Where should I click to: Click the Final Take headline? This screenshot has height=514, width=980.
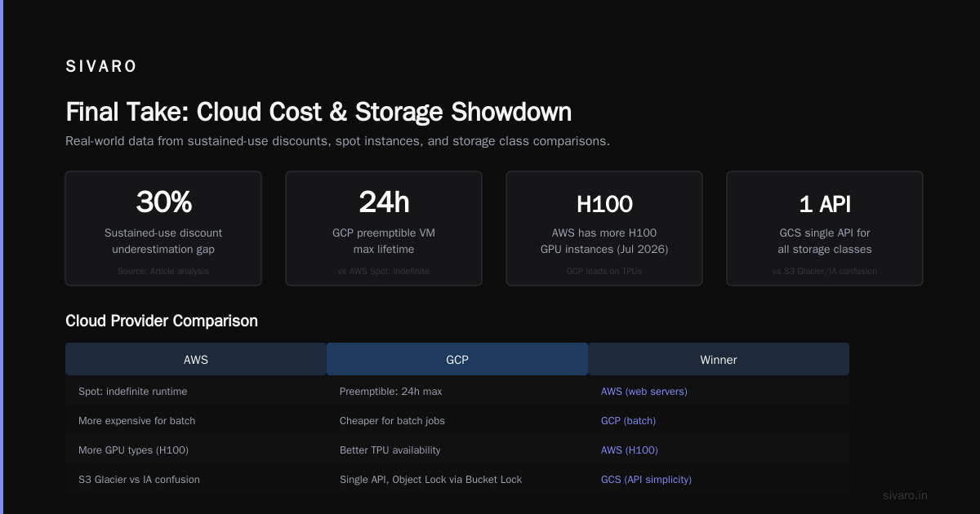pyautogui.click(x=318, y=112)
